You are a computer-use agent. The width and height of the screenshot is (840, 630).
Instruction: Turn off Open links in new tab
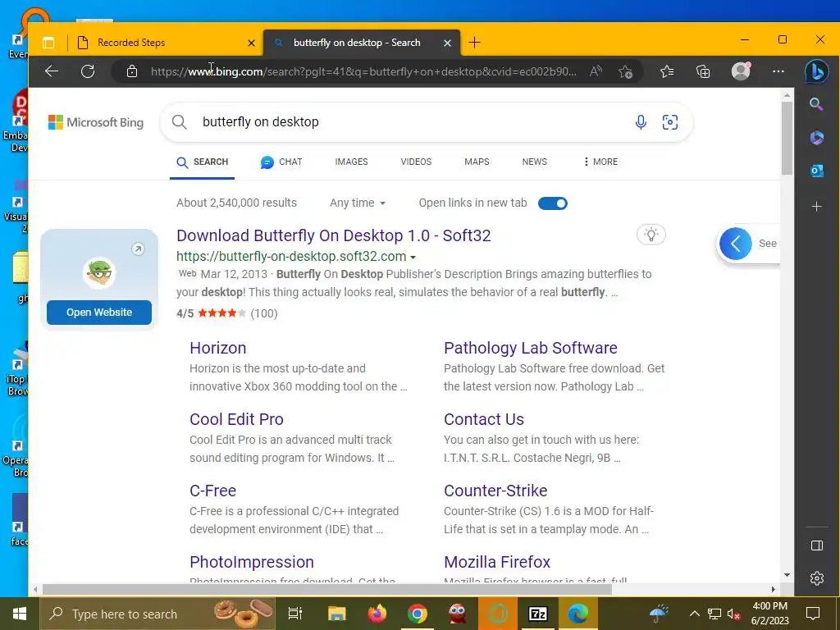point(552,203)
